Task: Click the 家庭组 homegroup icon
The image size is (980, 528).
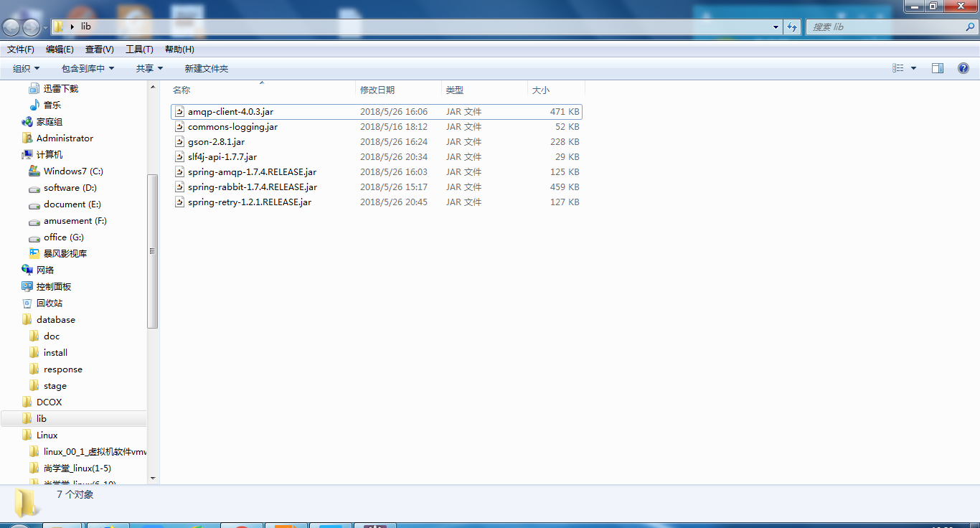Action: tap(27, 121)
